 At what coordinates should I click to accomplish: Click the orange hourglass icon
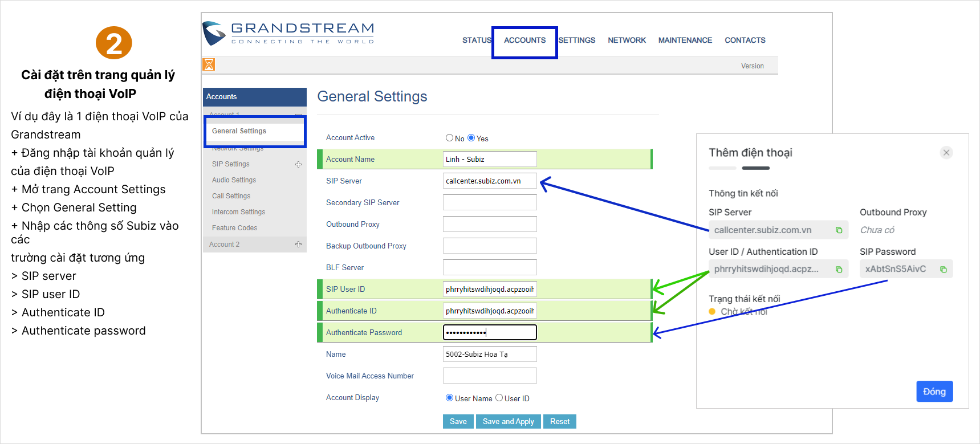[x=209, y=64]
